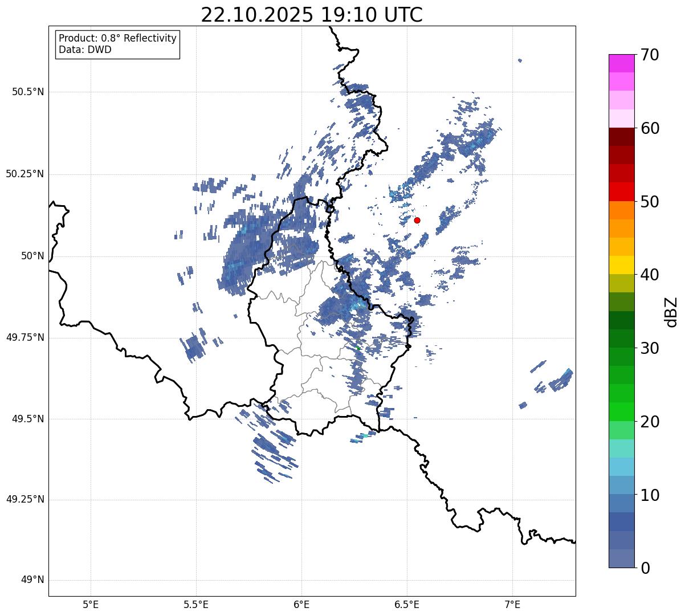
Task: Click the bright red colorbar segment just below 50
Action: point(621,192)
